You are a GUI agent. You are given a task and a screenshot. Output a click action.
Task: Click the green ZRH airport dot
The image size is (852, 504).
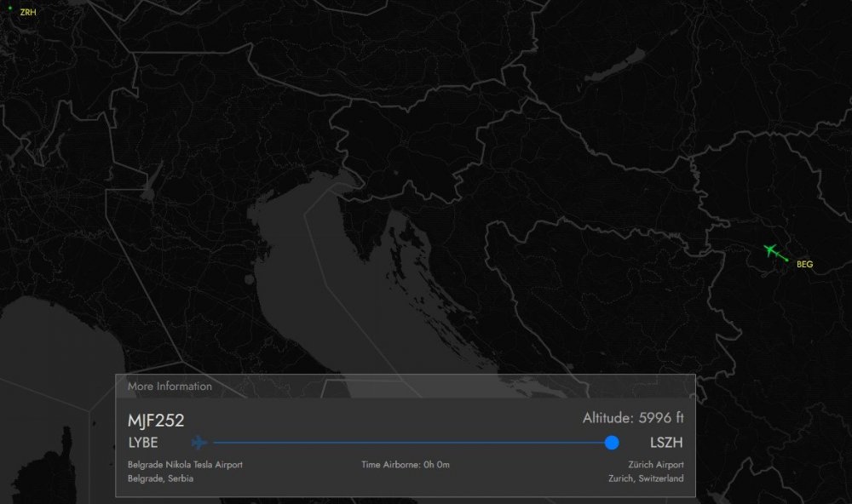click(11, 9)
